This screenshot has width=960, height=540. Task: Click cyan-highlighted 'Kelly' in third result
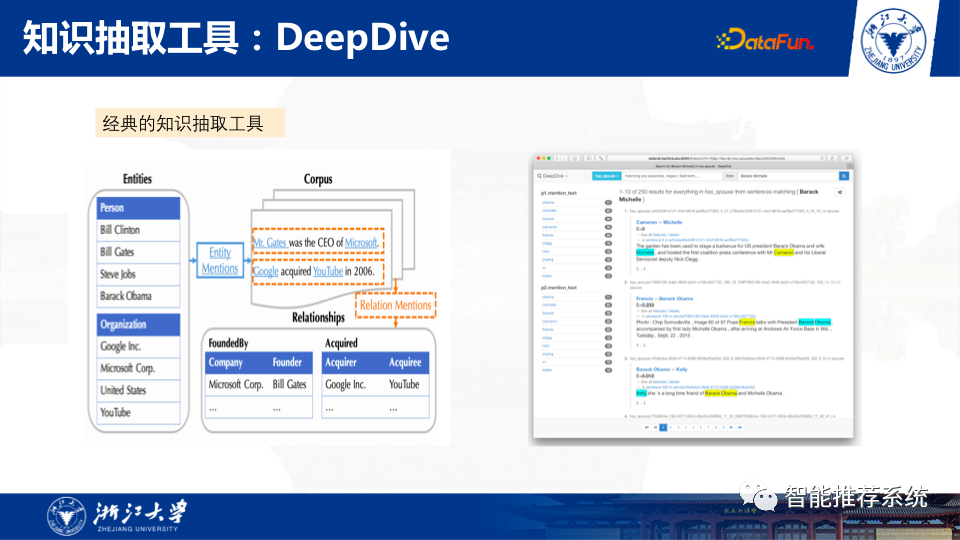[x=641, y=393]
